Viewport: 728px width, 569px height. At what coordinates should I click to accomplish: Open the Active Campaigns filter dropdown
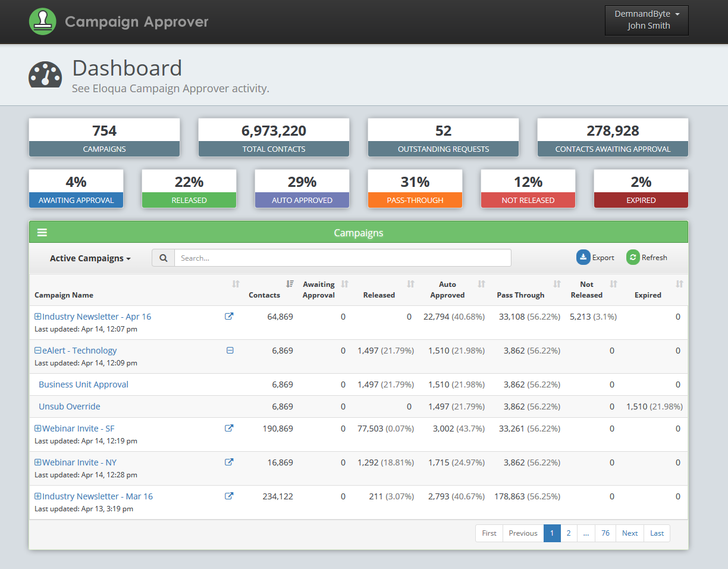pos(90,258)
